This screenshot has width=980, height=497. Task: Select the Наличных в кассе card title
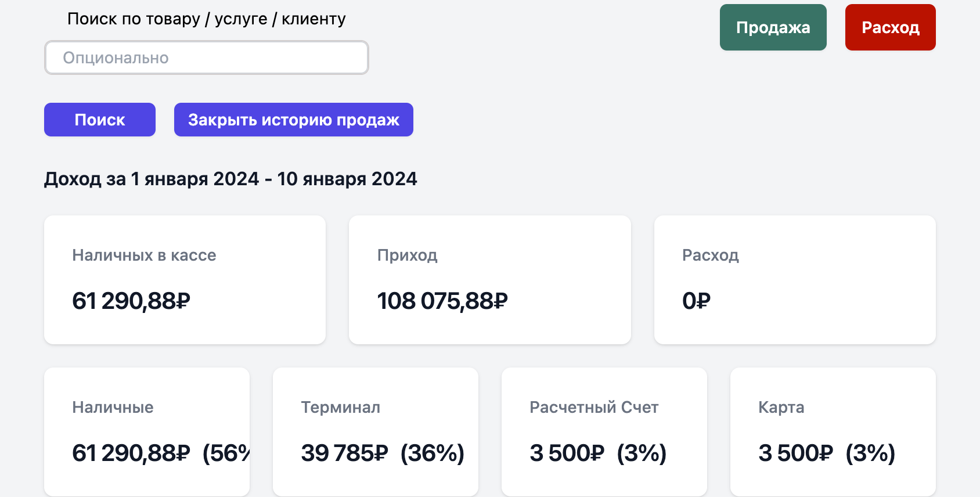tap(144, 255)
